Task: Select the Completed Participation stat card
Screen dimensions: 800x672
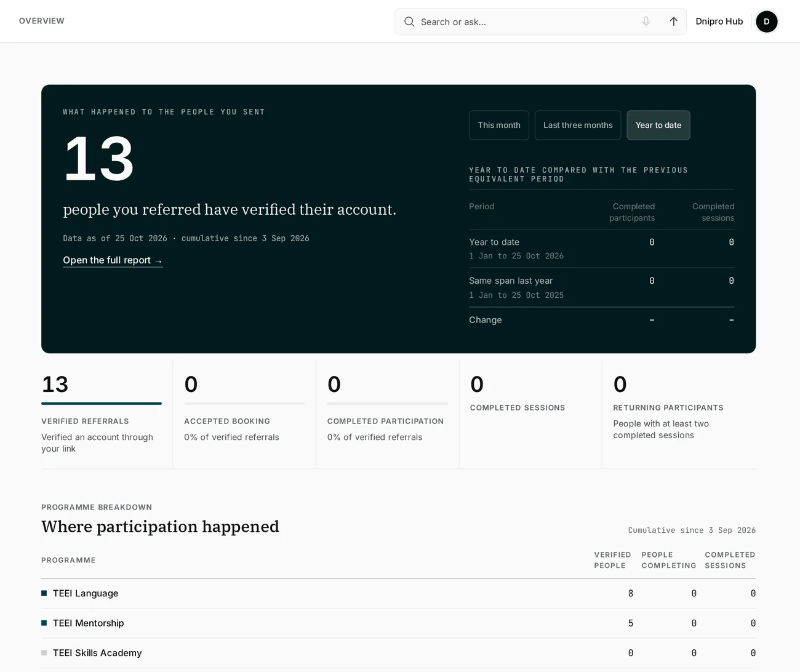Action: point(387,414)
